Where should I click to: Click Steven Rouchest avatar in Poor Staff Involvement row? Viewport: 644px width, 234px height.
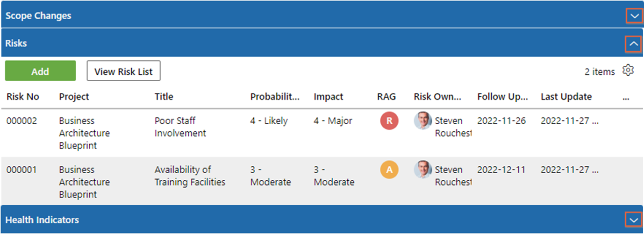point(423,121)
